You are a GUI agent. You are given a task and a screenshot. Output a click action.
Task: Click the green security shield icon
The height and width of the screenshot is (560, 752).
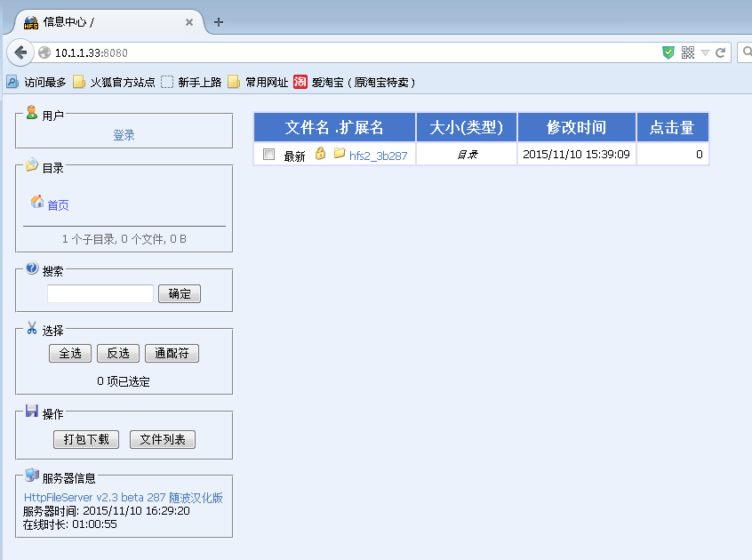tap(668, 52)
